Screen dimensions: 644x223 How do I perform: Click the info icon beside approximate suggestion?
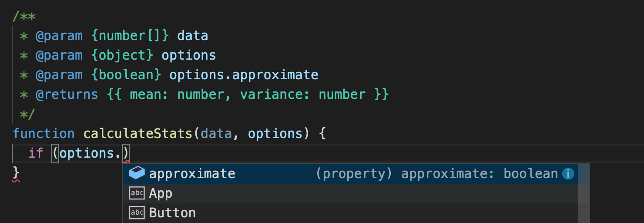point(568,174)
